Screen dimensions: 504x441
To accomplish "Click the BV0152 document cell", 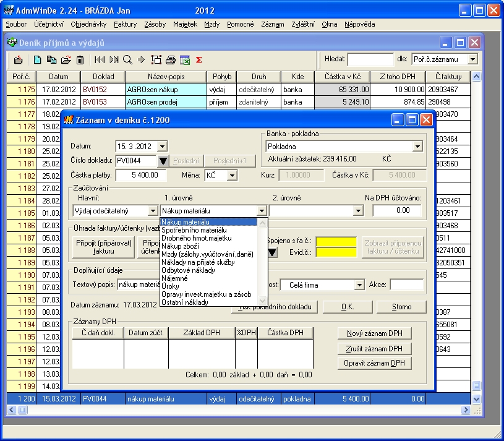I will [x=103, y=89].
